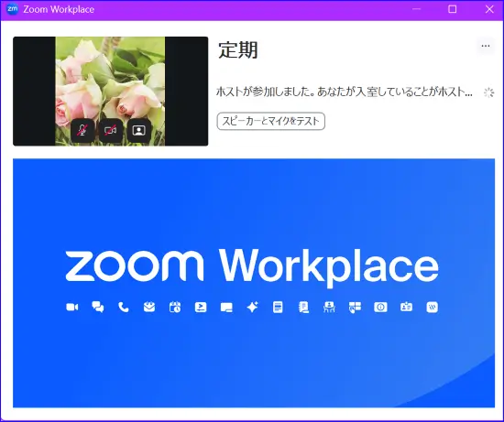Close the Zoom Workplace window
This screenshot has width=504, height=422.
(x=489, y=9)
